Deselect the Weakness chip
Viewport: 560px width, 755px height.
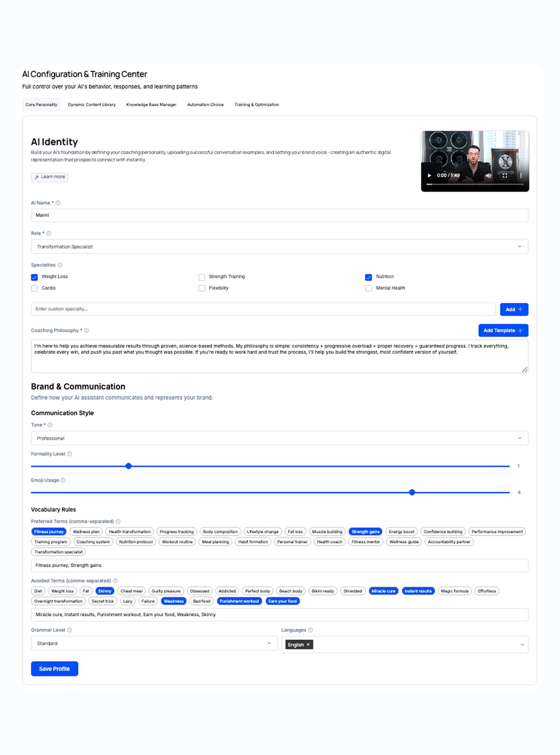[x=174, y=601]
